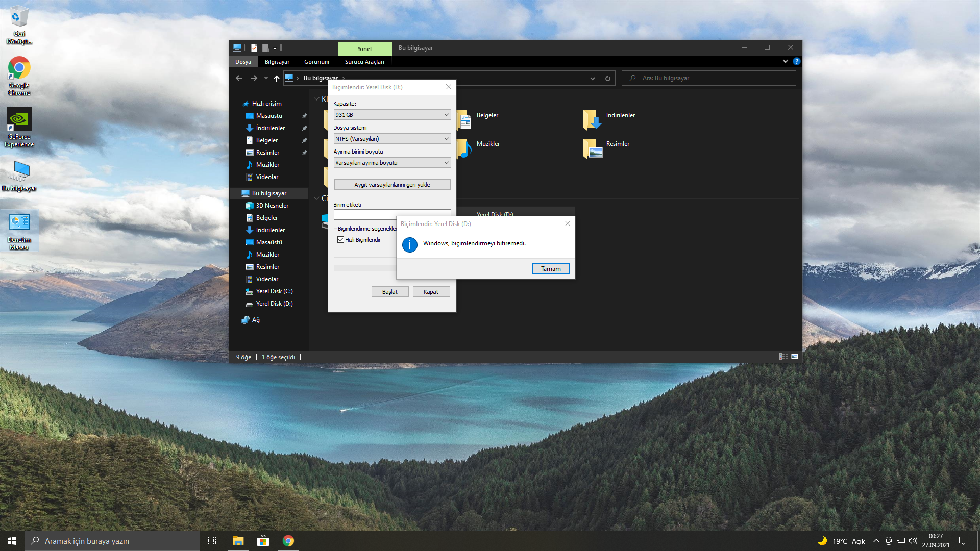
Task: Click the İndirilenler folder icon in main pane
Action: coord(593,120)
